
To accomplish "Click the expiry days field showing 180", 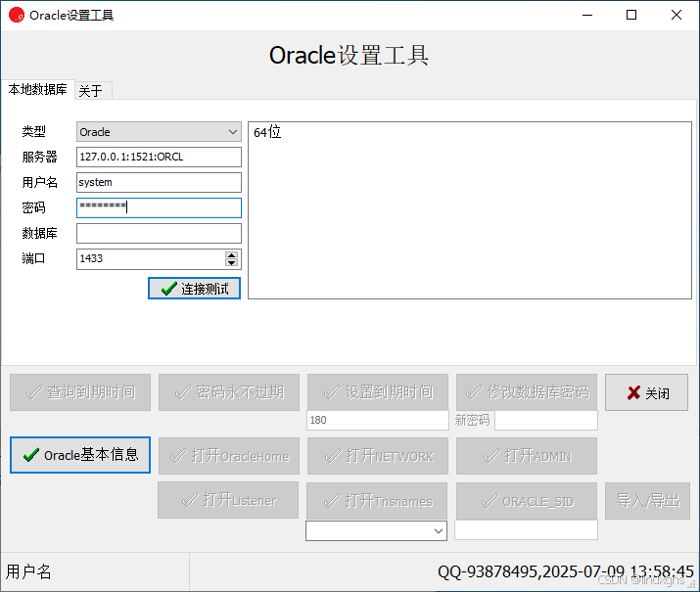I will (378, 420).
